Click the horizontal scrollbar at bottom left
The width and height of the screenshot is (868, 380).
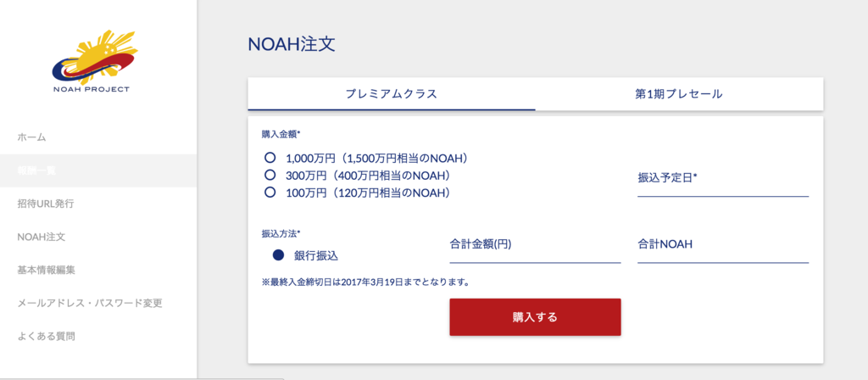(x=142, y=378)
